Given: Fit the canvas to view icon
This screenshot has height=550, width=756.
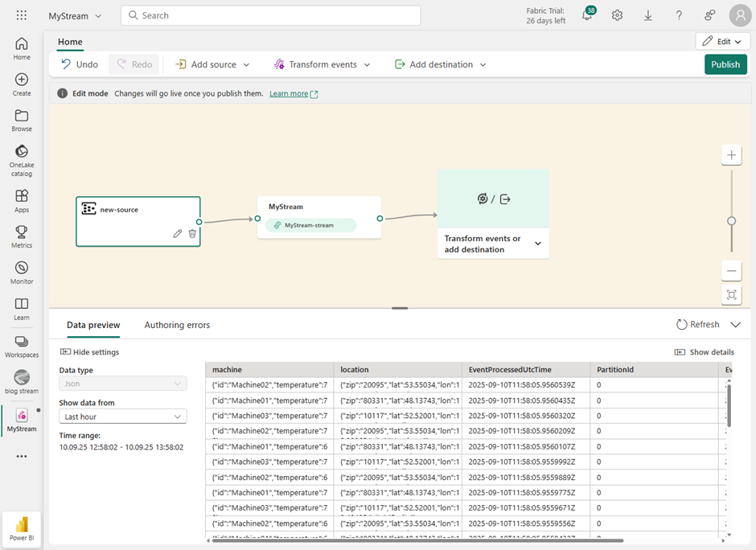Looking at the screenshot, I should click(731, 295).
